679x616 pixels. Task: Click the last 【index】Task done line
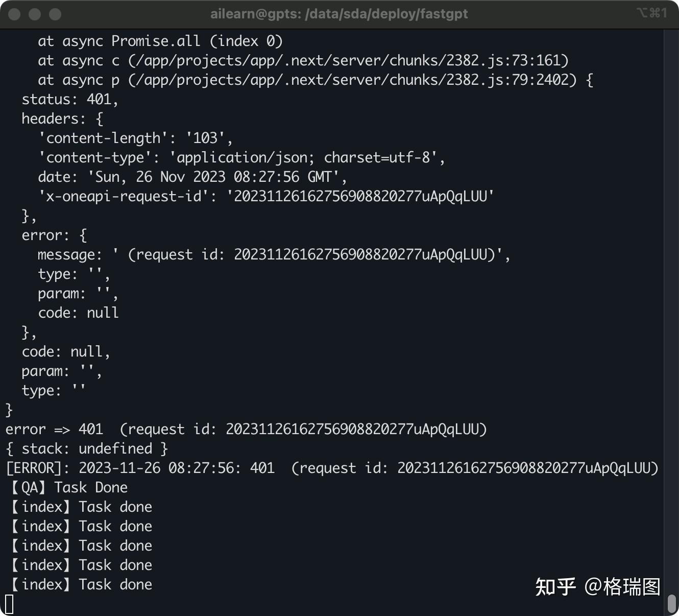pyautogui.click(x=82, y=584)
